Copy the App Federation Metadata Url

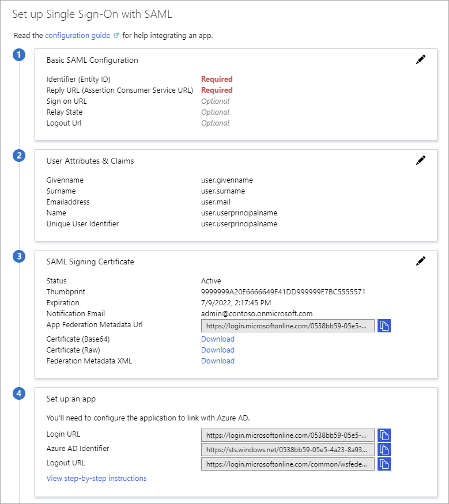(384, 326)
